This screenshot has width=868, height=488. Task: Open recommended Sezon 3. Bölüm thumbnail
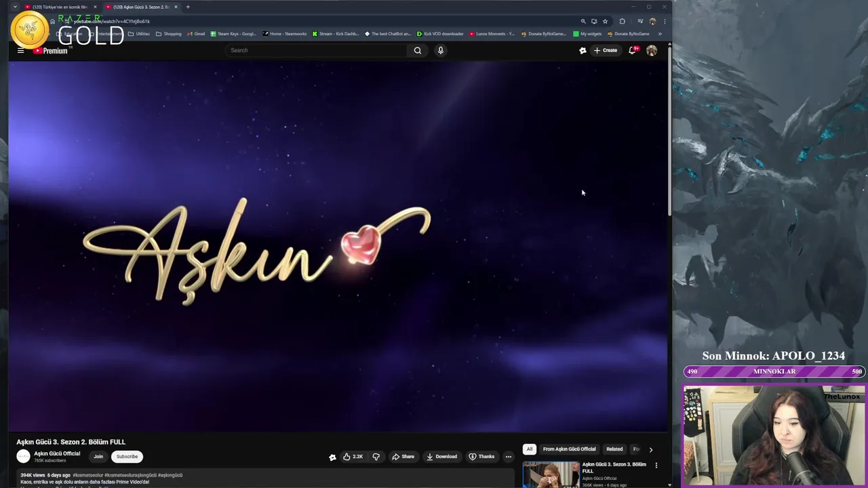click(x=551, y=474)
